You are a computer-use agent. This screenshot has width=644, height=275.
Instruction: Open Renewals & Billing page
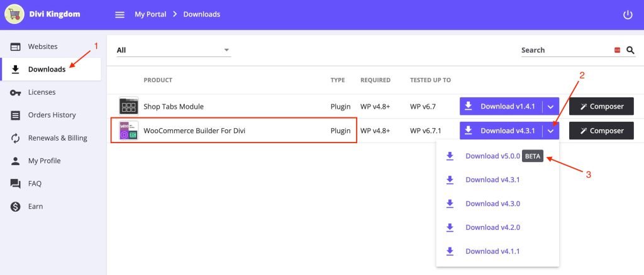click(52, 138)
